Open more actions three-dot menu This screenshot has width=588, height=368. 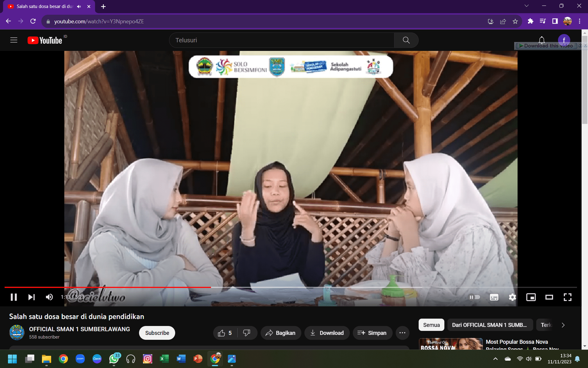(402, 333)
